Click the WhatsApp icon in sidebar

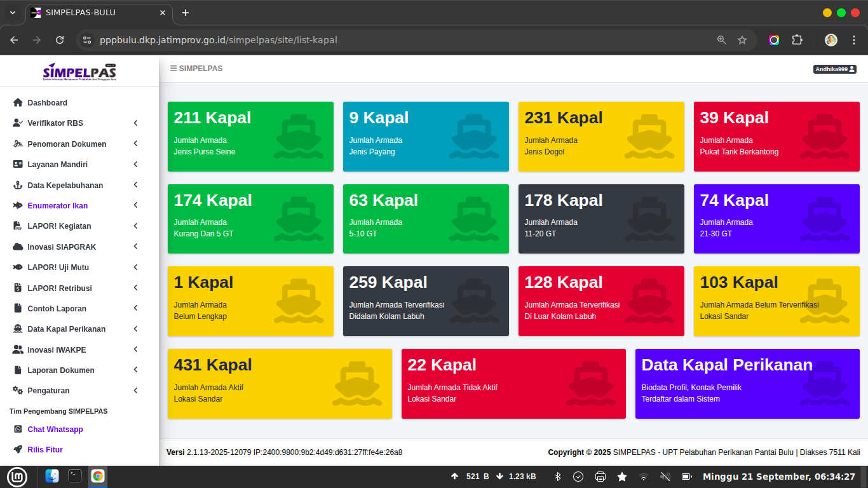coord(18,430)
